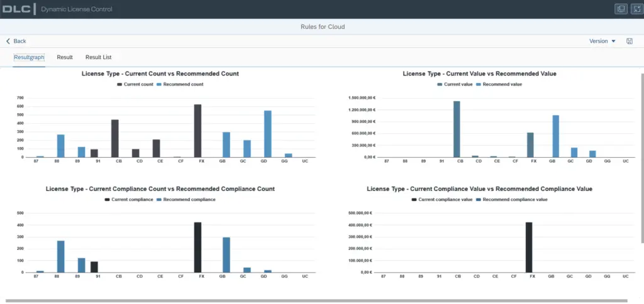Go Back to previous page
The height and width of the screenshot is (304, 644).
tap(16, 41)
